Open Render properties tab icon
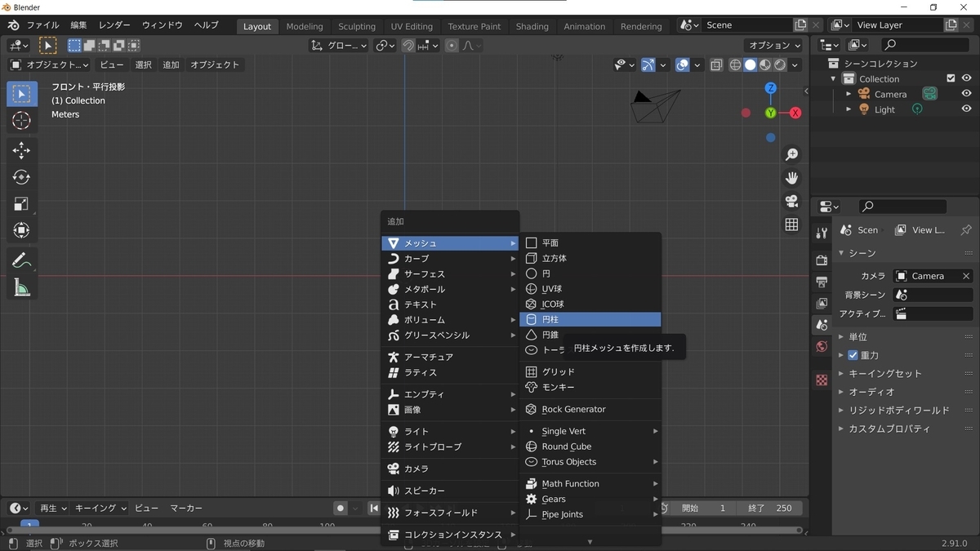 [822, 260]
